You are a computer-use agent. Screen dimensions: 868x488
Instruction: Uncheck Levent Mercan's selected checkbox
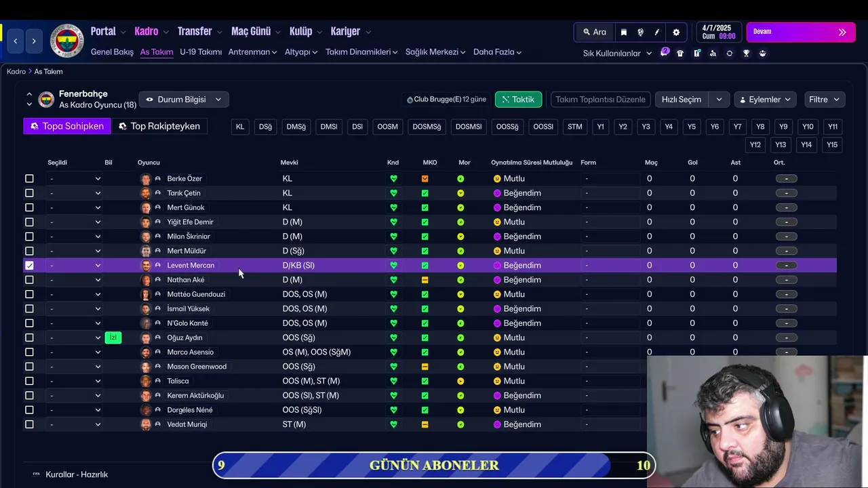click(x=29, y=265)
